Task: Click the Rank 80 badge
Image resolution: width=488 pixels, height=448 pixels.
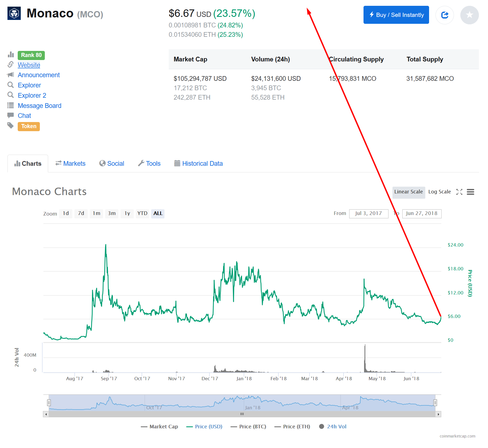Action: coord(31,55)
